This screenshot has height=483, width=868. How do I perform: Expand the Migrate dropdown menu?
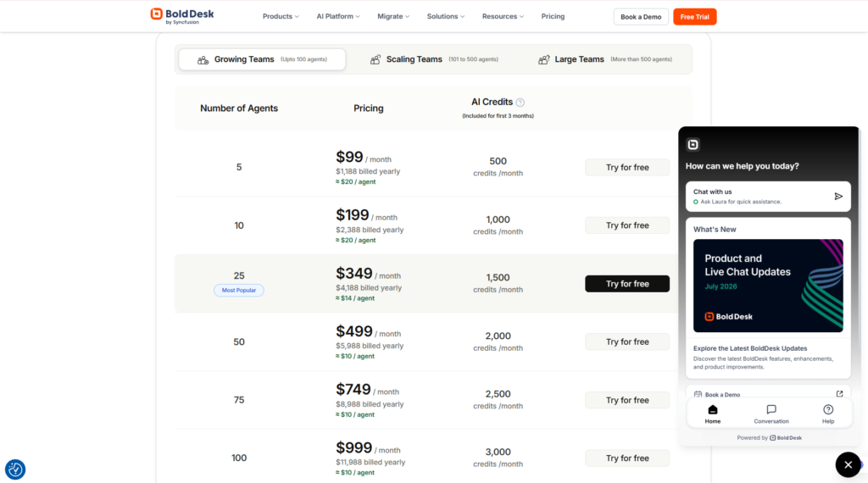pos(393,17)
